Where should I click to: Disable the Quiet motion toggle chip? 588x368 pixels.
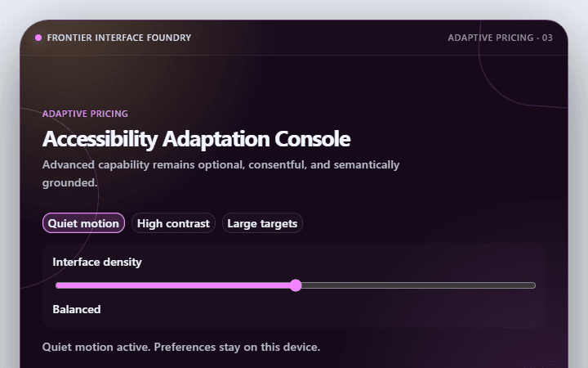click(x=83, y=223)
